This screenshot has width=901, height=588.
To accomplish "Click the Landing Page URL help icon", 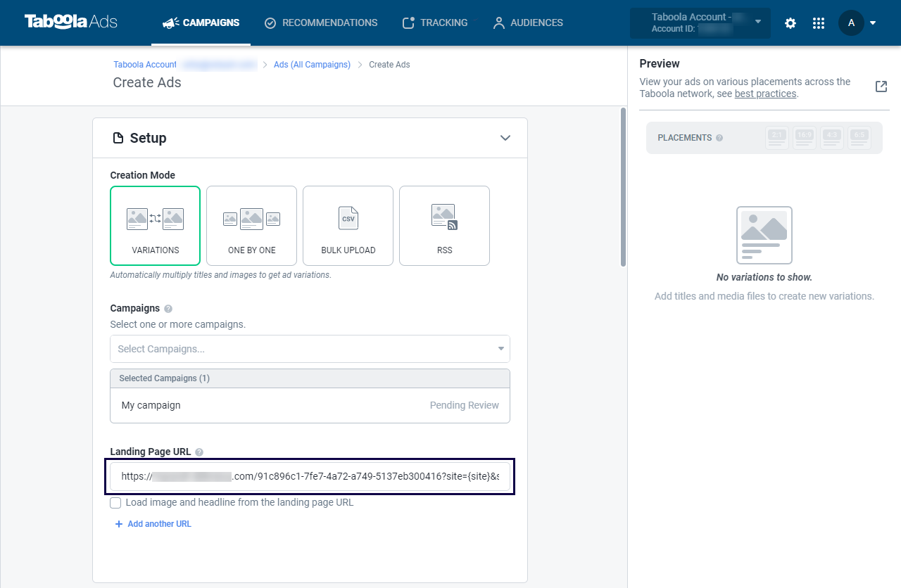I will tap(199, 452).
